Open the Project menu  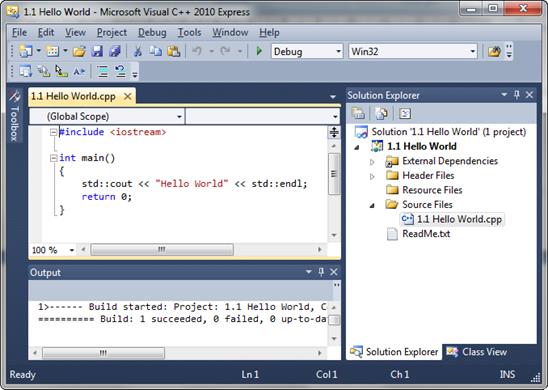(x=112, y=32)
